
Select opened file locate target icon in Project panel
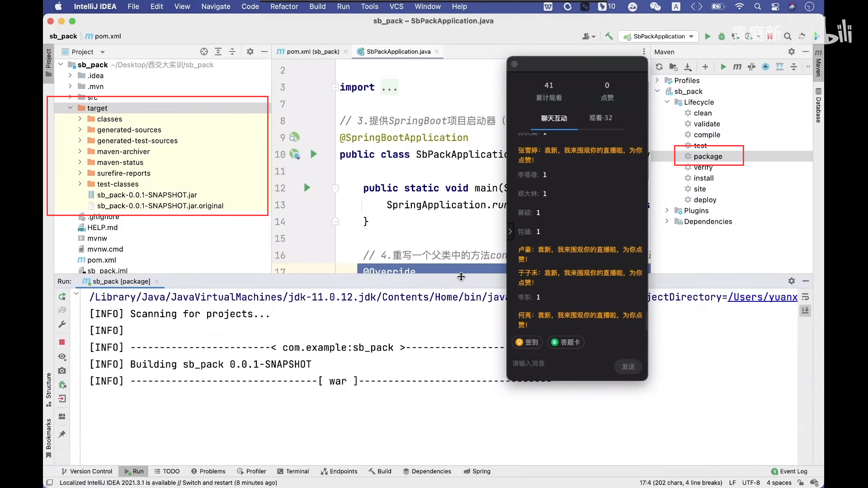(x=204, y=52)
